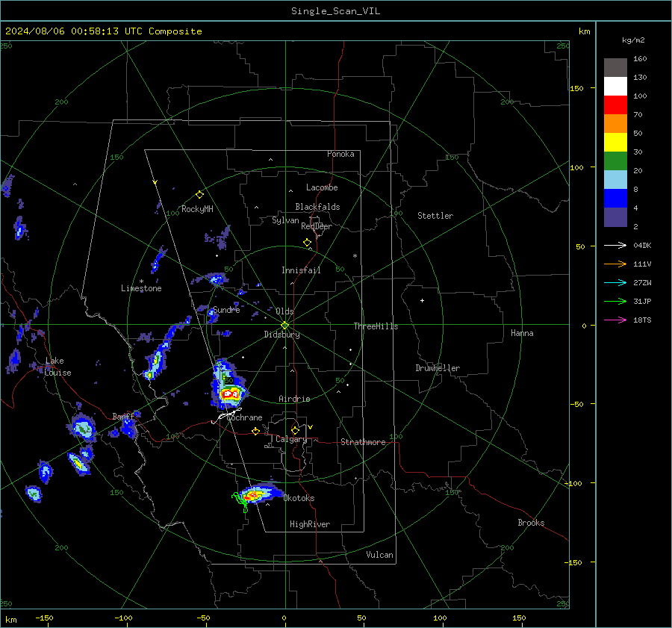Image resolution: width=672 pixels, height=628 pixels.
Task: Click the intense red storm core north of Cochrane
Action: tap(230, 393)
